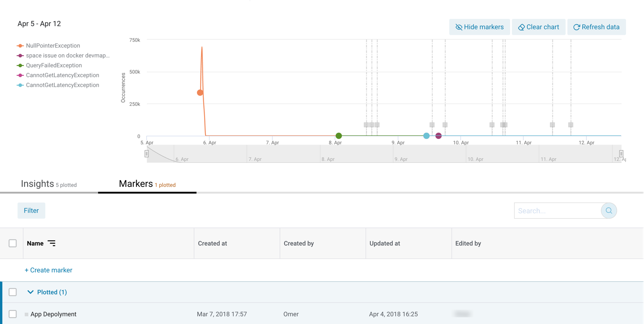Check the App Depolyment row checkbox
Screen dimensions: 644x324
click(13, 314)
